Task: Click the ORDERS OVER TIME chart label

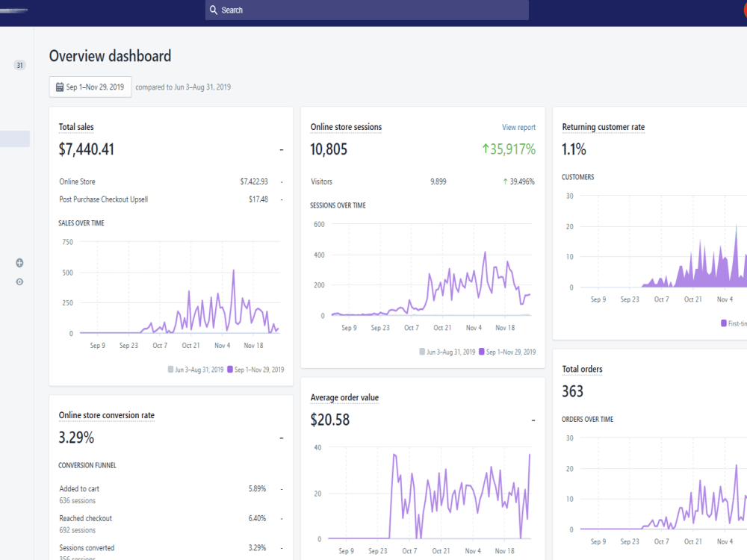Action: pyautogui.click(x=587, y=420)
